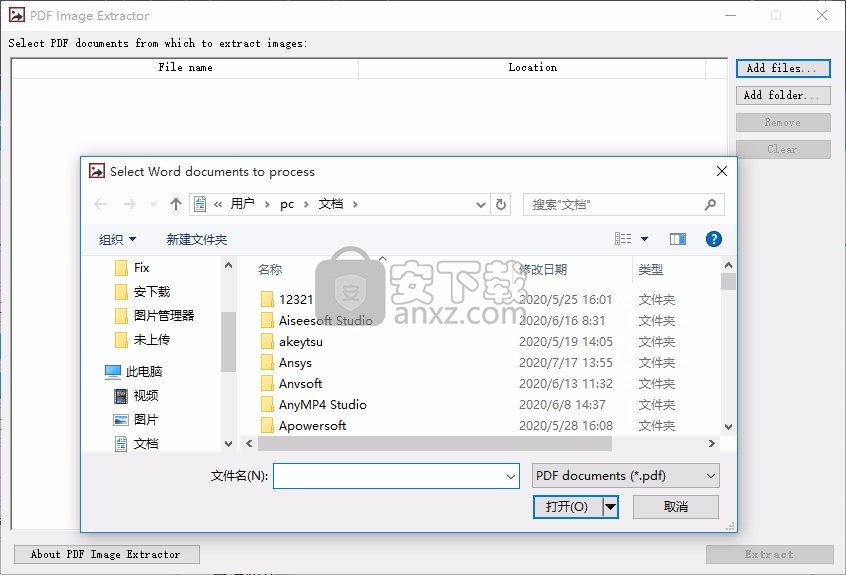Expand the address path dropdown
This screenshot has height=575, width=846.
pos(480,204)
